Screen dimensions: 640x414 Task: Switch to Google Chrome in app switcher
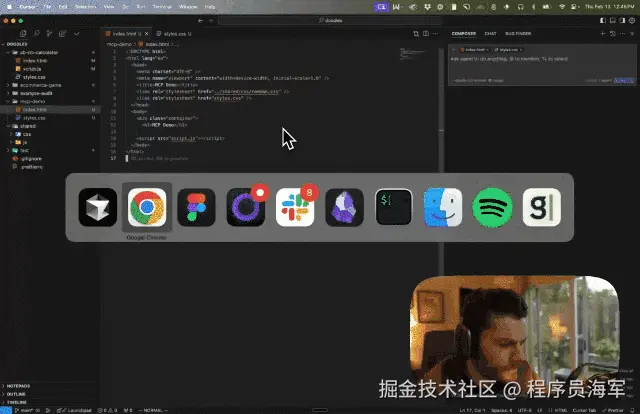coord(147,207)
